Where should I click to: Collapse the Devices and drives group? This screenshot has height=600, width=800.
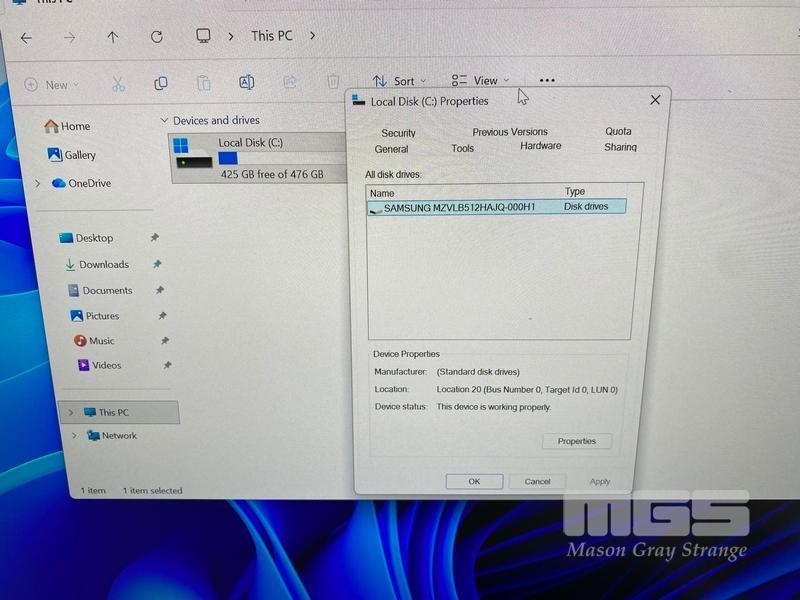[x=164, y=120]
